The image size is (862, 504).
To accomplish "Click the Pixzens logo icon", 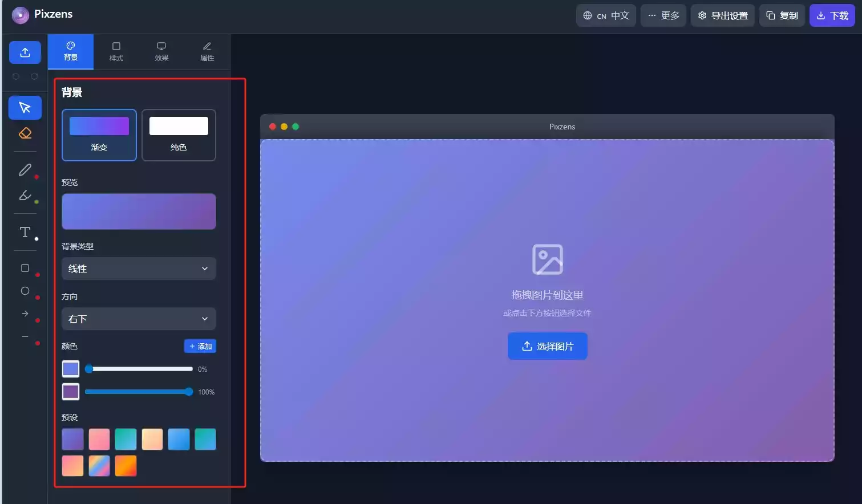I will point(21,15).
